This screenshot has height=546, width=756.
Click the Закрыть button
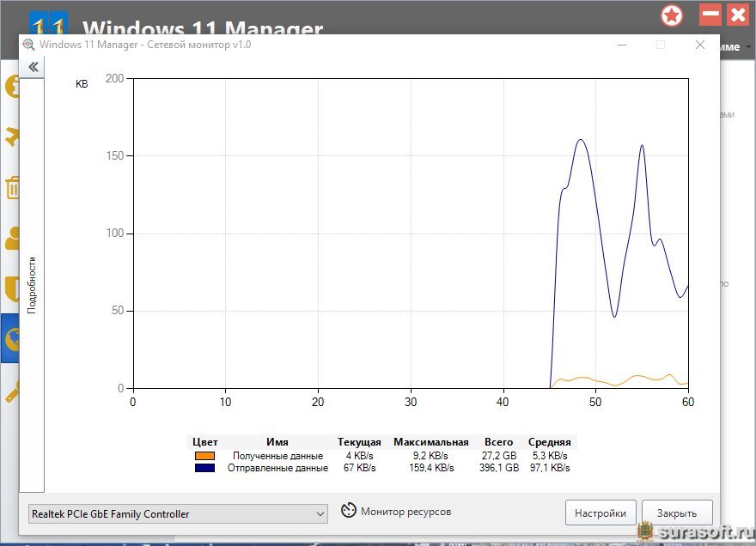[677, 513]
